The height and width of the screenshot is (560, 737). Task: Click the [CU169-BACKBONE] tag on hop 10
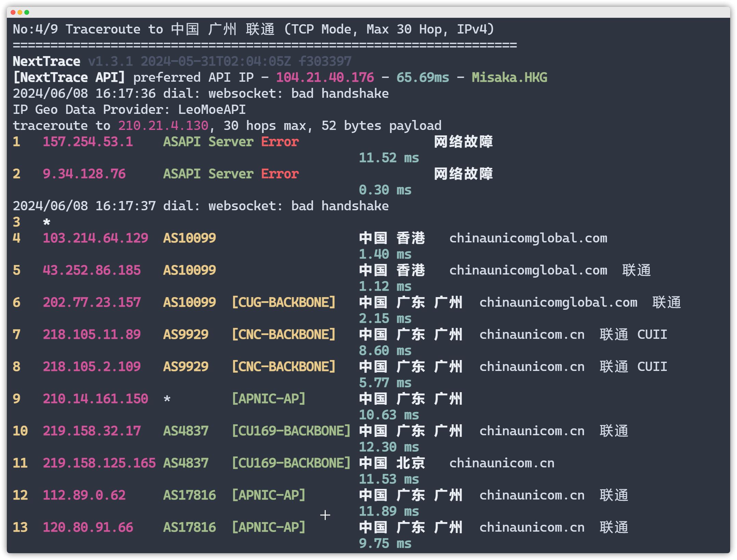pyautogui.click(x=291, y=431)
